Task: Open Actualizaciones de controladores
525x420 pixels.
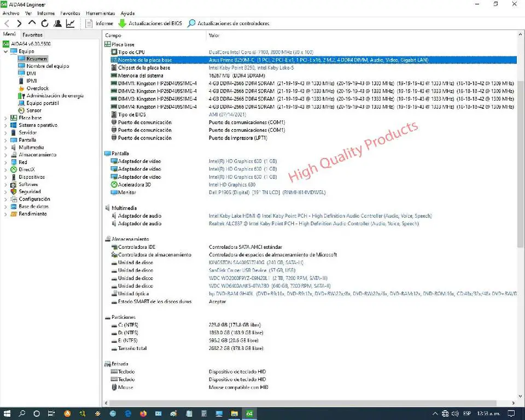Action: point(229,24)
